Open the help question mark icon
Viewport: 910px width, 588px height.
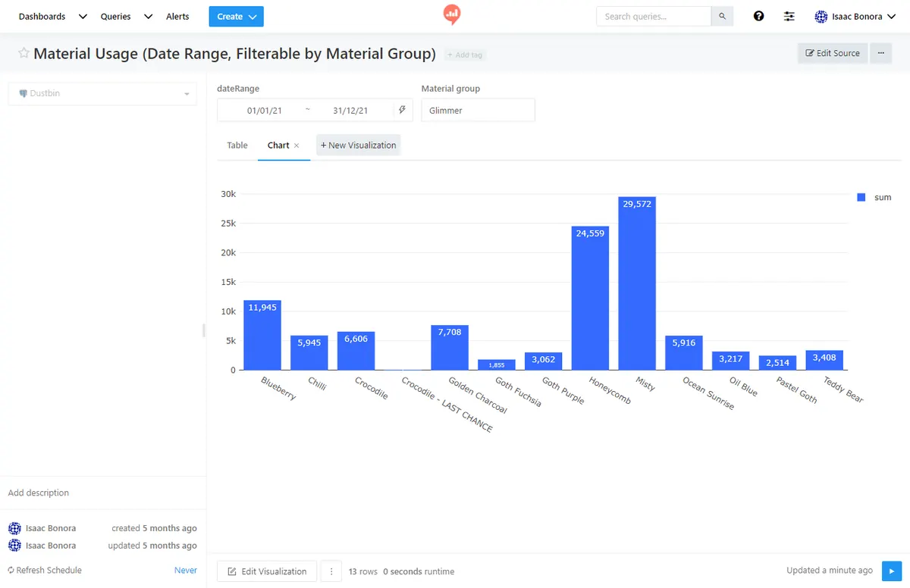point(758,16)
